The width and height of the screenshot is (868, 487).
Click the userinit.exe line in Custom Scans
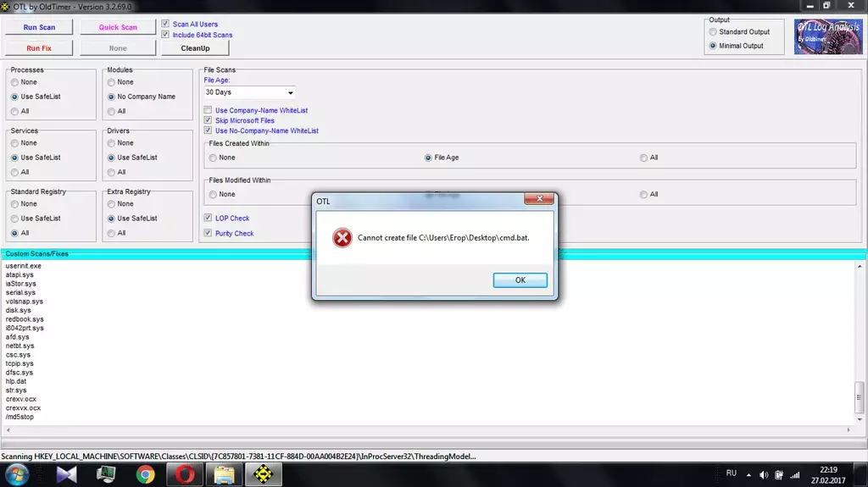pos(23,266)
